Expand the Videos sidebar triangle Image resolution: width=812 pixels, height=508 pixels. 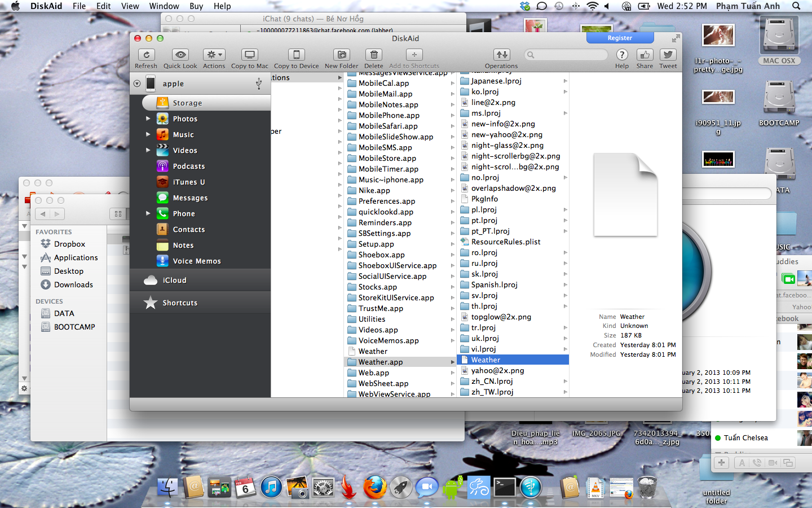point(148,150)
